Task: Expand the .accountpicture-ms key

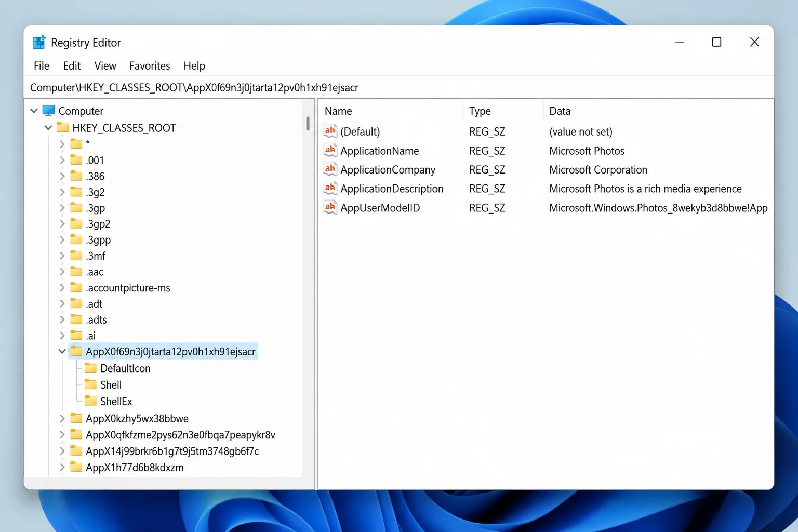Action: (62, 287)
